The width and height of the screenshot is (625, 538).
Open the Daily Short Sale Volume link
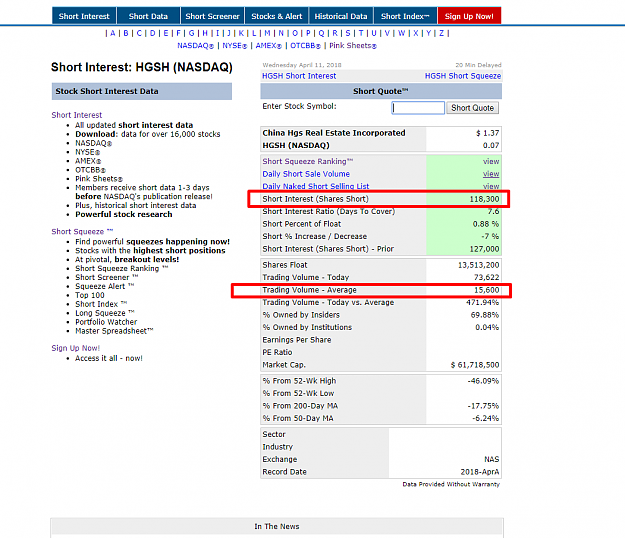(306, 174)
